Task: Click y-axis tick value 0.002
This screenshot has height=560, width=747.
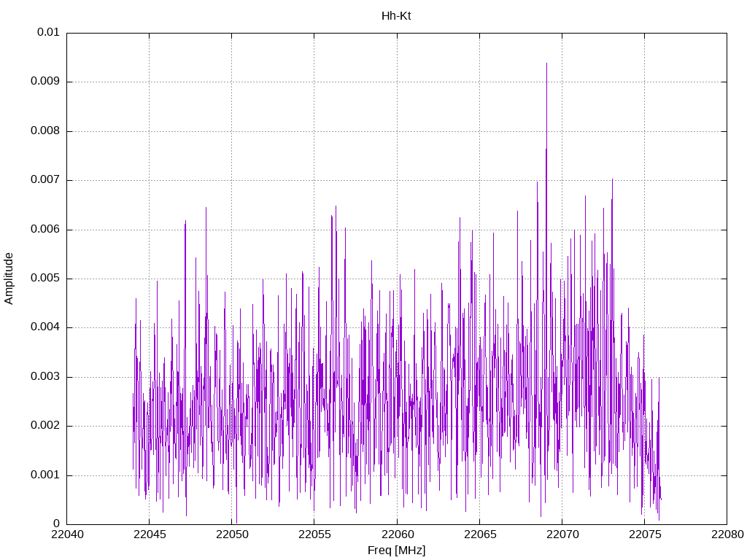Action: (45, 426)
